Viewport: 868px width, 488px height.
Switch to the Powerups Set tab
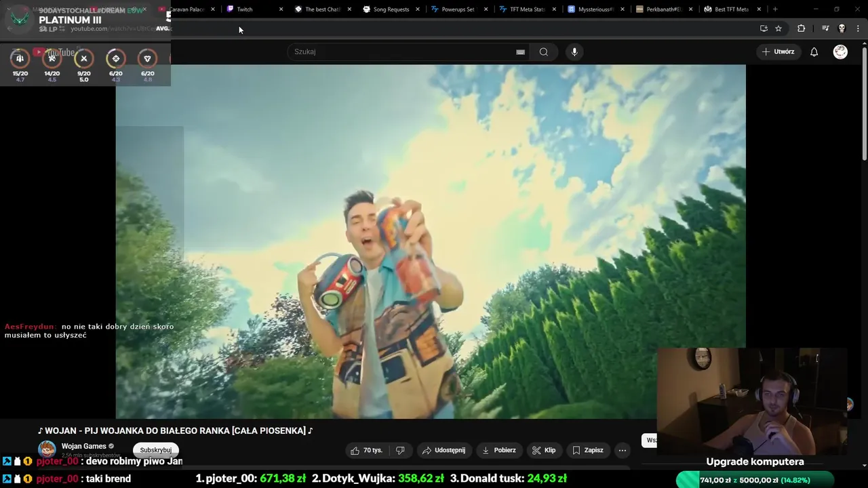pyautogui.click(x=458, y=9)
